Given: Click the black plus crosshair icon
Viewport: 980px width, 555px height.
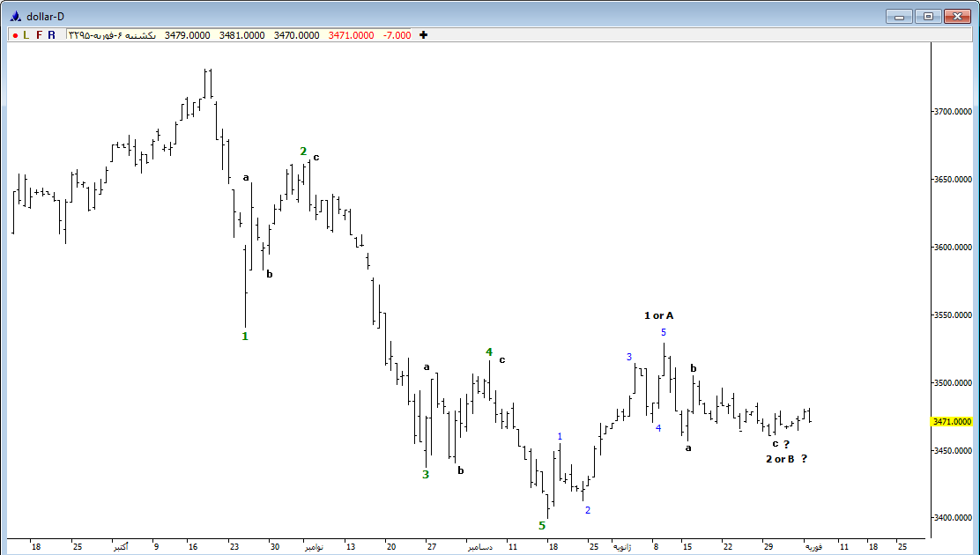Looking at the screenshot, I should (424, 35).
